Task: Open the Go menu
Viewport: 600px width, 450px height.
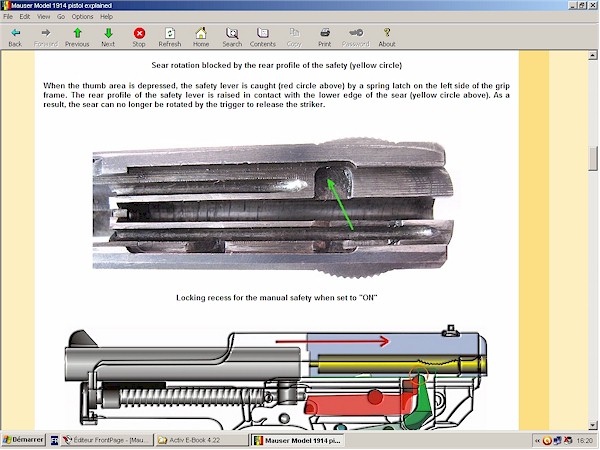Action: point(61,16)
